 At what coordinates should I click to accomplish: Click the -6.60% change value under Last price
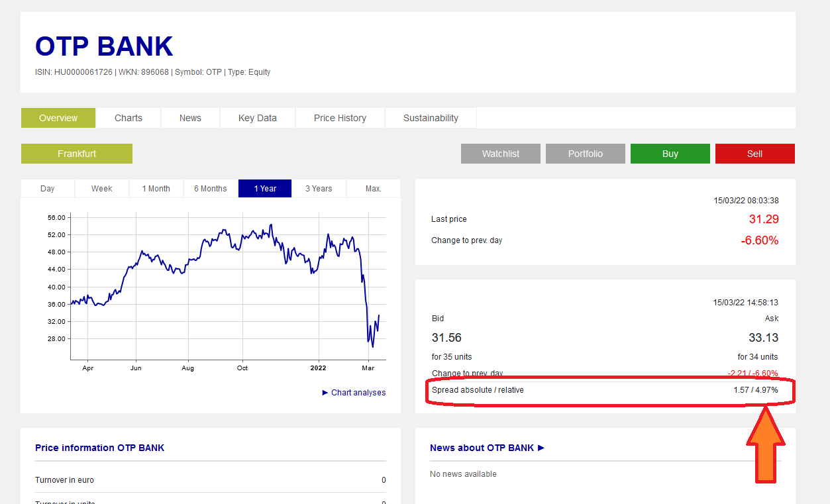tap(760, 240)
